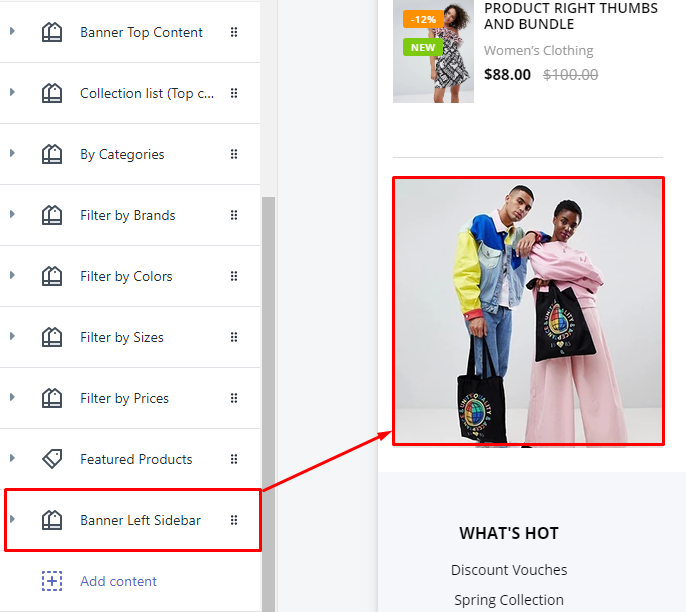Click the drag handle for Collection list
The width and height of the screenshot is (686, 612).
pyautogui.click(x=234, y=93)
